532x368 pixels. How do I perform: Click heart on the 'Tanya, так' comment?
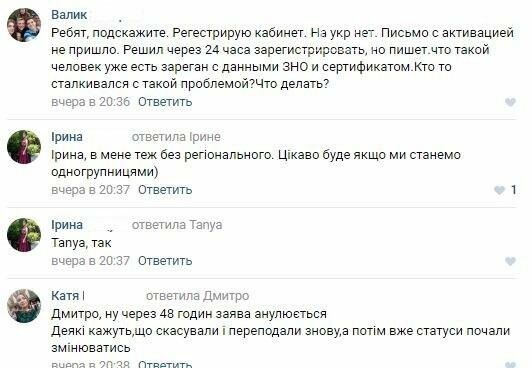[x=510, y=261]
